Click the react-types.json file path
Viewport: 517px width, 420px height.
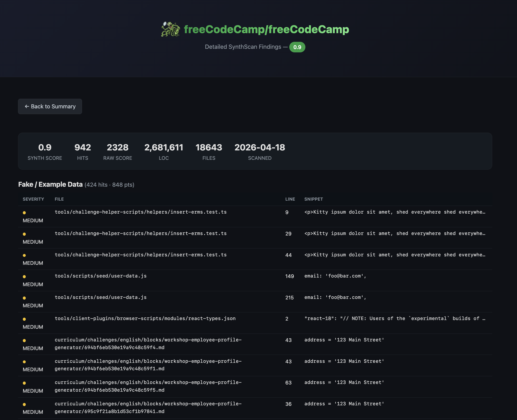(145, 318)
